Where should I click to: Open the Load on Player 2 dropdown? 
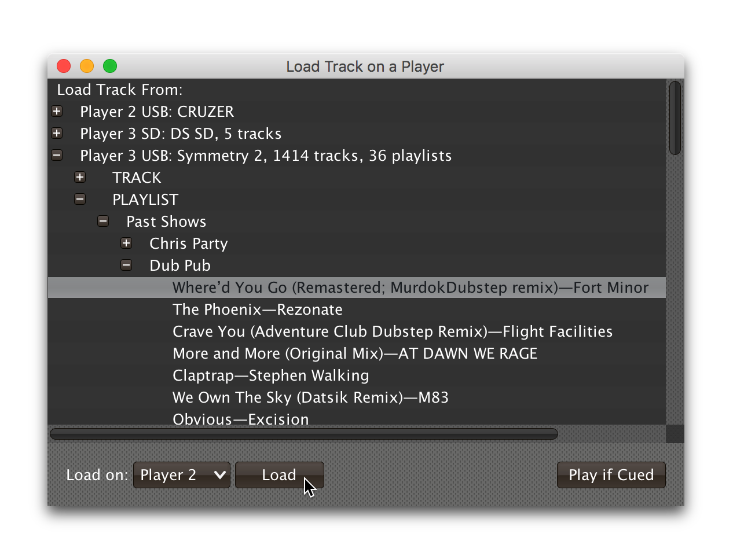tap(182, 475)
